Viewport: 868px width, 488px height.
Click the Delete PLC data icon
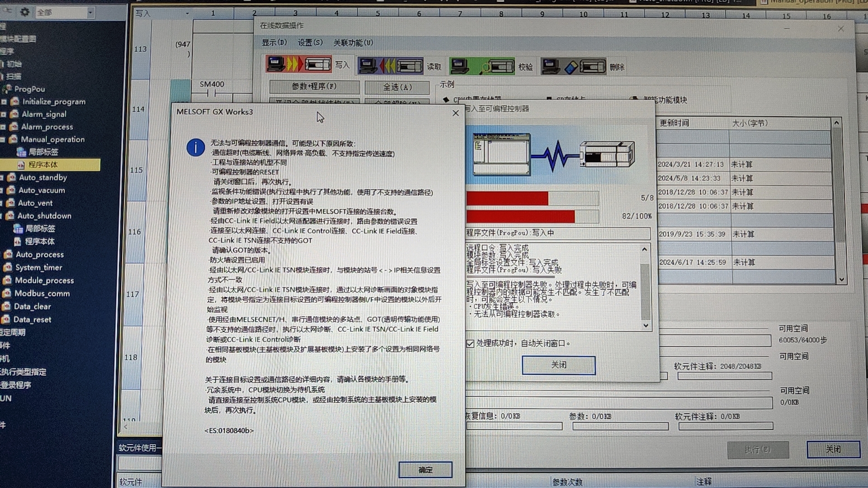574,67
